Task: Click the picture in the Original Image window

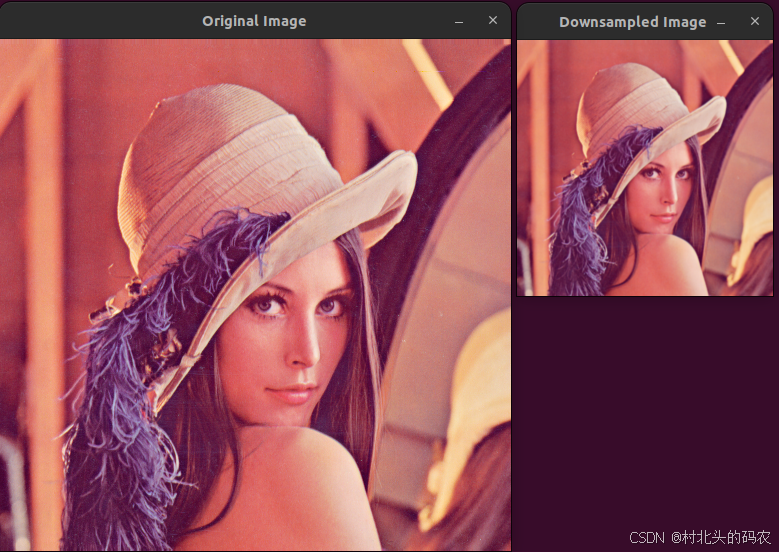Action: (255, 295)
